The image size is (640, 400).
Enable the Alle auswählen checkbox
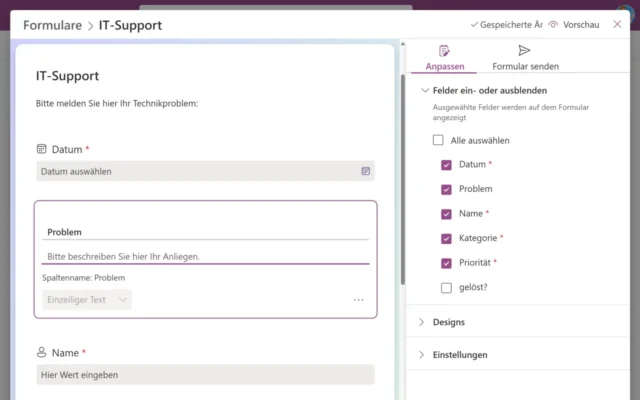click(438, 141)
